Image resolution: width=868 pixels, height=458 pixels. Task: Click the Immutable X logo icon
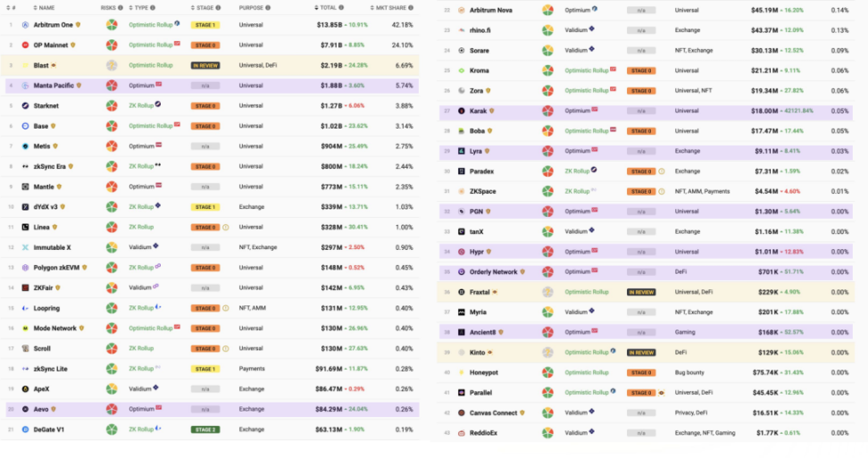pyautogui.click(x=25, y=247)
